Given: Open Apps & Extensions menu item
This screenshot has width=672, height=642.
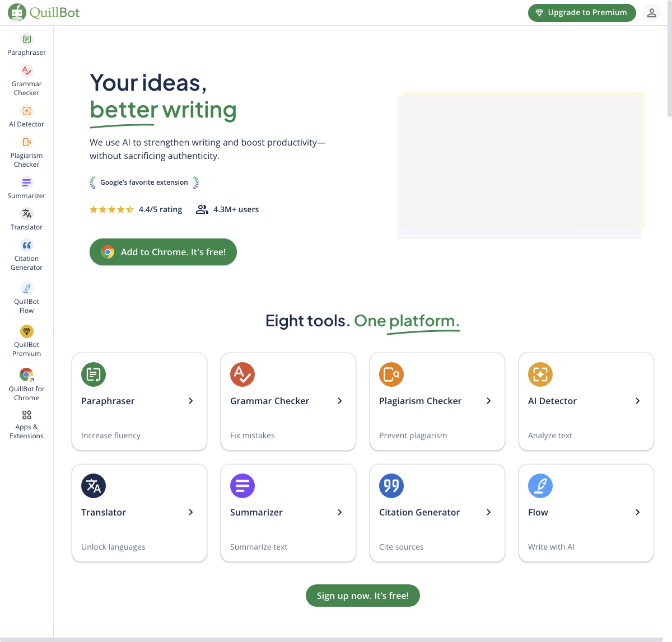Looking at the screenshot, I should 26,424.
